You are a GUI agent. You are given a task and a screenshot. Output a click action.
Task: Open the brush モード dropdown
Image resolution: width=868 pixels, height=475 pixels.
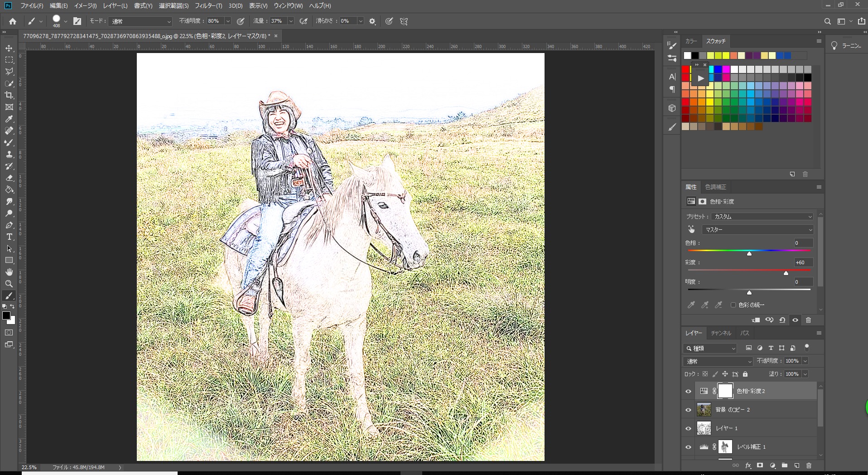(140, 21)
